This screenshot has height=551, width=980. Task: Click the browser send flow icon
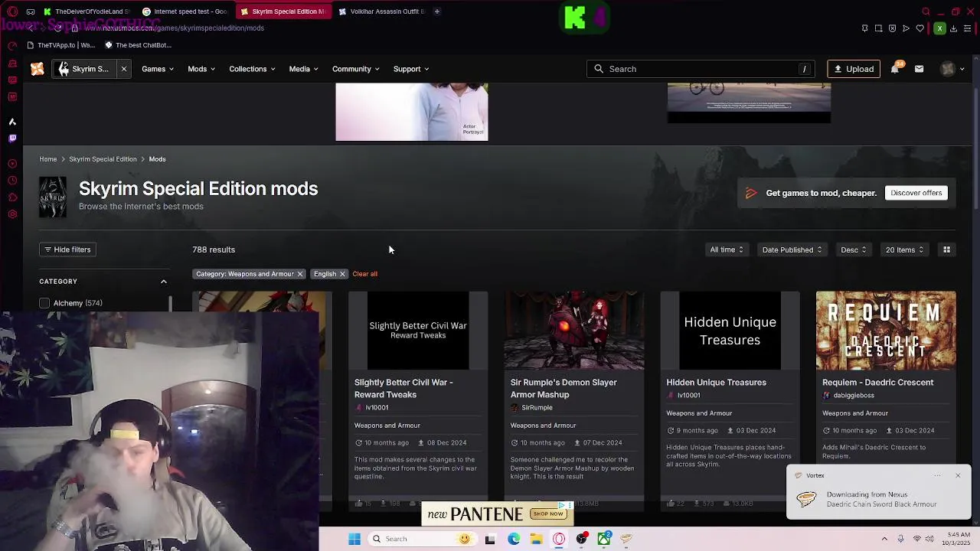click(906, 28)
